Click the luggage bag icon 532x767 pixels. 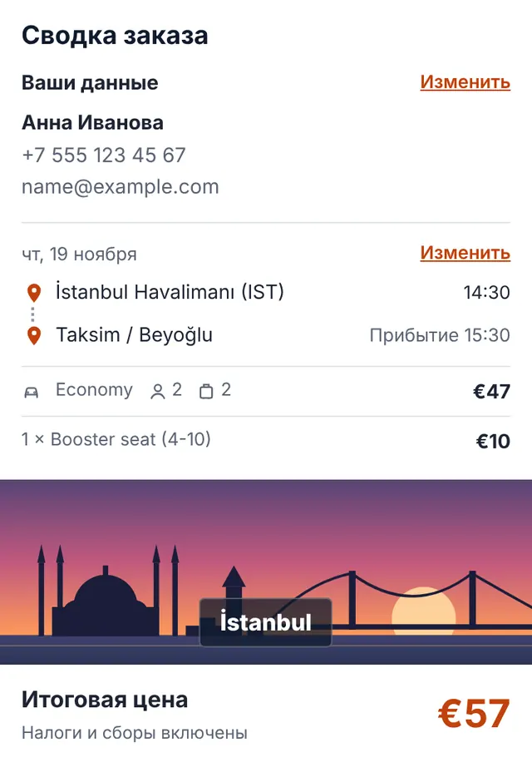coord(206,391)
